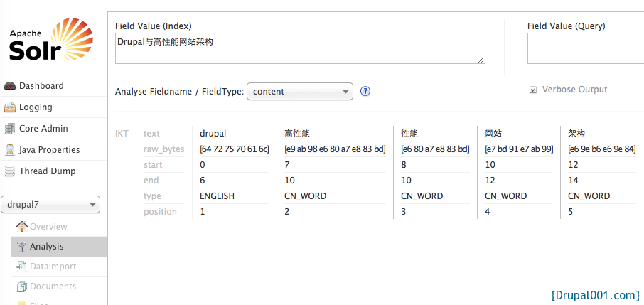Click raw bytes '[e7 bd 91 e7 ab 99]'

519,149
